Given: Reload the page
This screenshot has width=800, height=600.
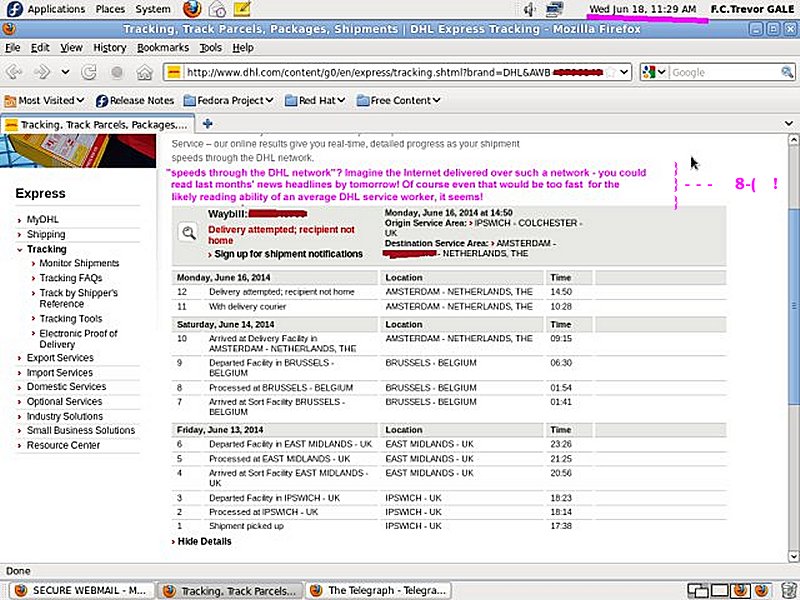Looking at the screenshot, I should pos(89,72).
